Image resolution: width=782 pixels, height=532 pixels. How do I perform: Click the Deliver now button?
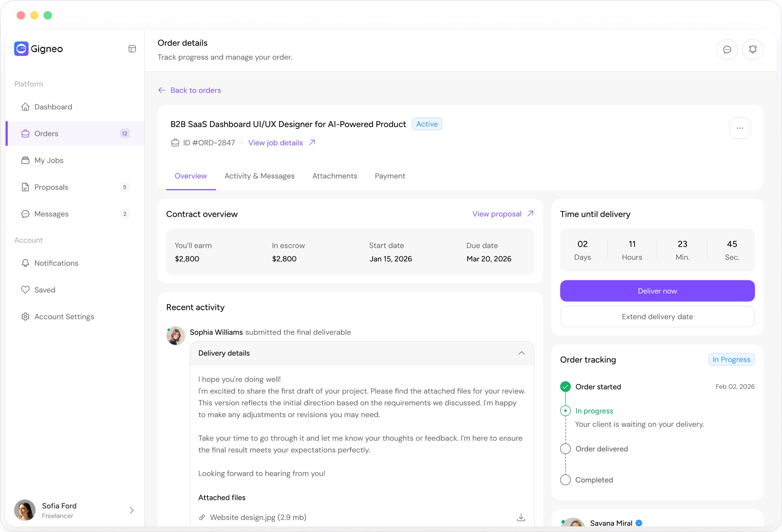[657, 291]
